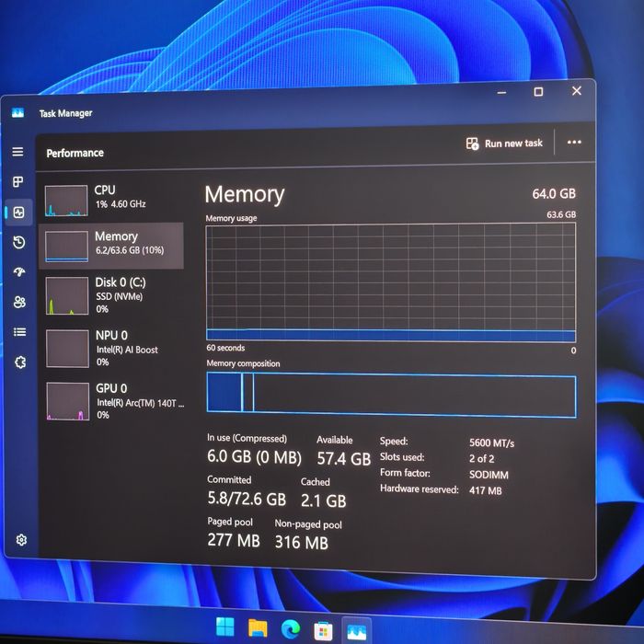Click the Form factor value SODIMM

point(489,475)
